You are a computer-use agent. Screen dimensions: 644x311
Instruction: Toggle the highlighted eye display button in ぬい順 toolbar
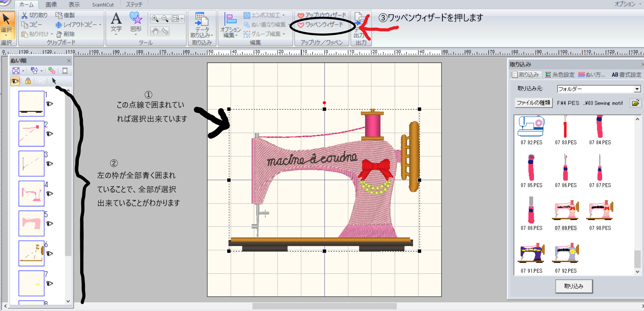pyautogui.click(x=15, y=81)
